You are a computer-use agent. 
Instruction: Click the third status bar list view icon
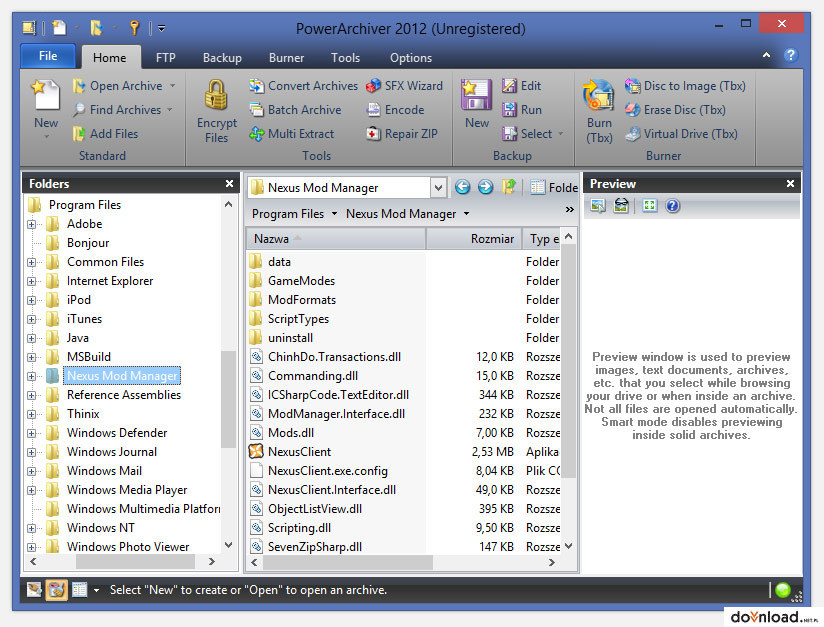coord(79,590)
